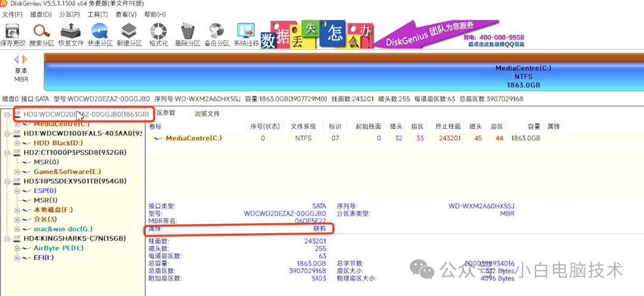
Task: Select mac&win doc(G:) partition in tree
Action: point(63,229)
